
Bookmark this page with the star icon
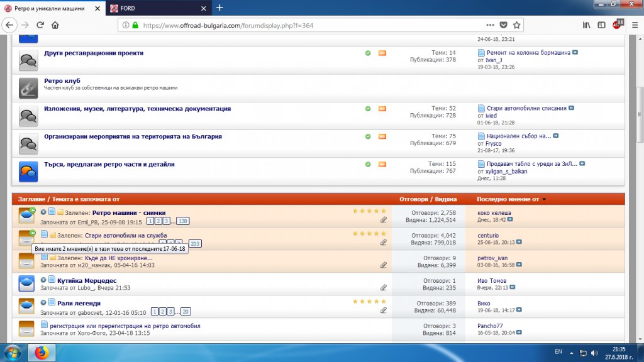516,26
